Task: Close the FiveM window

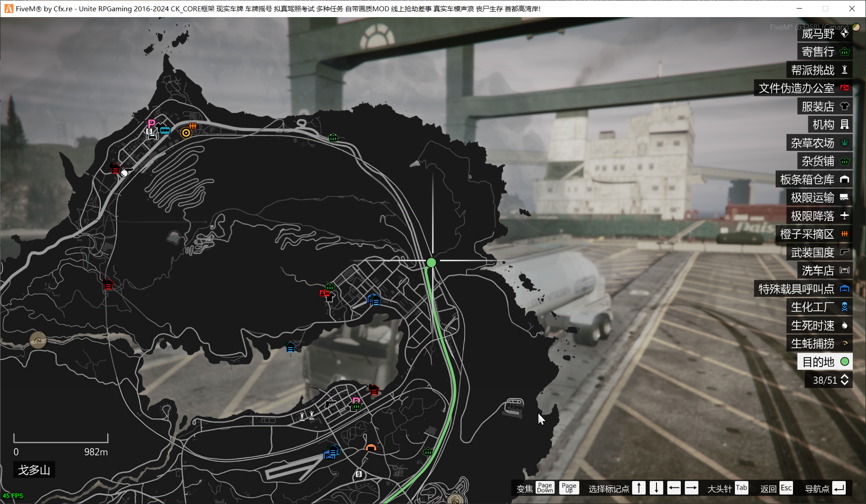Action: coord(852,9)
